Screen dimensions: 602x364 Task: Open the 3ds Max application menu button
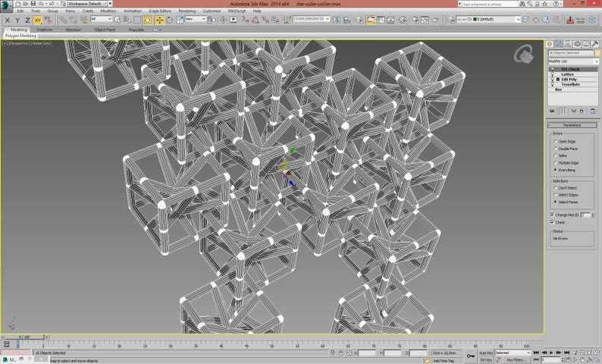tap(6, 5)
